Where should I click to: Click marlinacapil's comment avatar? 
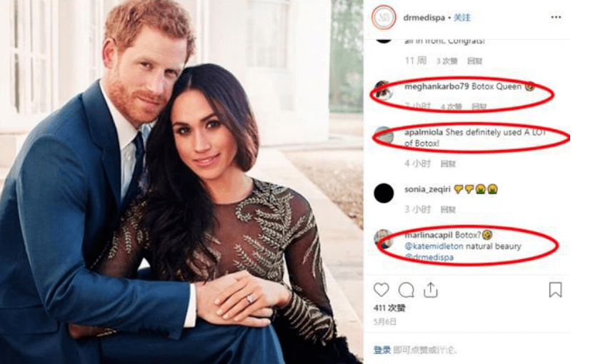coord(384,238)
